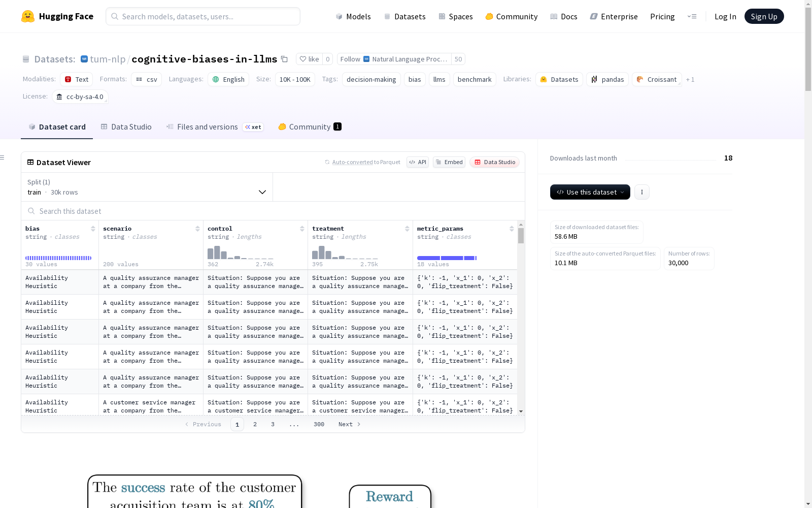Viewport: 812px width, 508px height.
Task: Open the dataset Community tab
Action: (x=310, y=127)
